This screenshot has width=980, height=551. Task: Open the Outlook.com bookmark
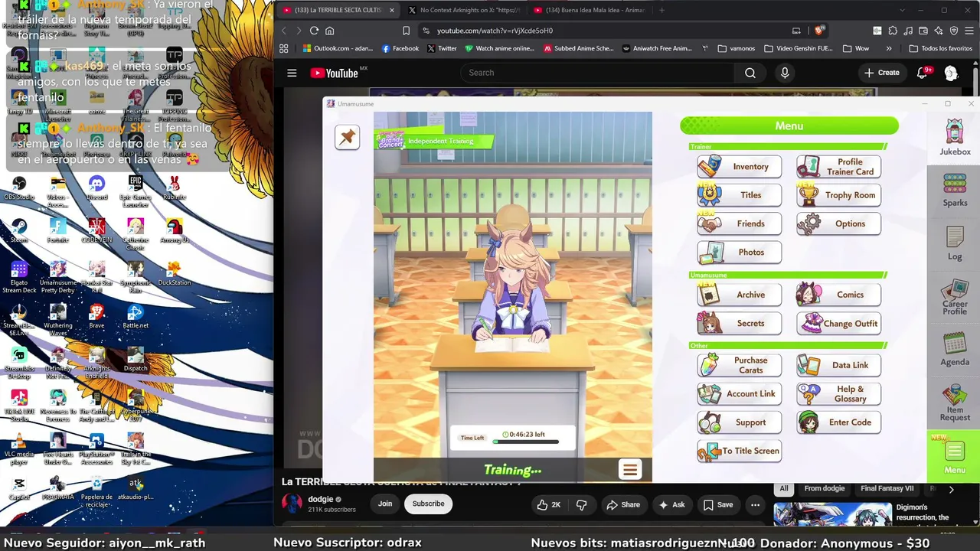(x=338, y=48)
